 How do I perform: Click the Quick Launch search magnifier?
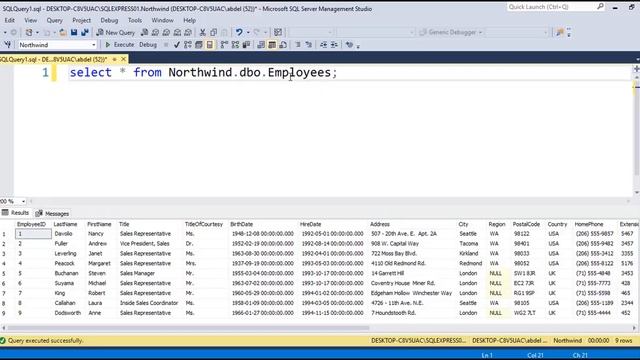pos(600,7)
